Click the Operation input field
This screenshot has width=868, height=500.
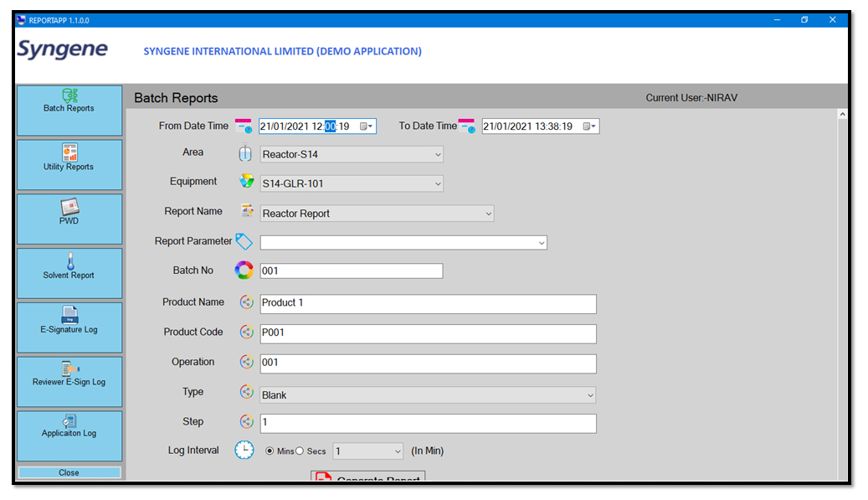(429, 363)
